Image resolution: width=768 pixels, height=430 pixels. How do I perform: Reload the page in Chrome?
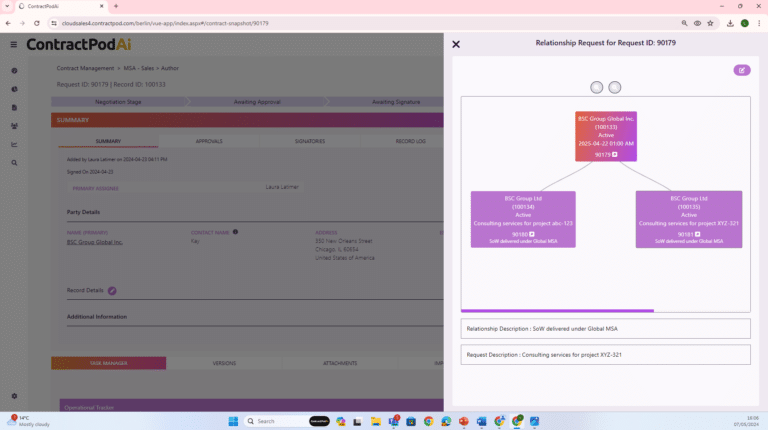coord(37,23)
